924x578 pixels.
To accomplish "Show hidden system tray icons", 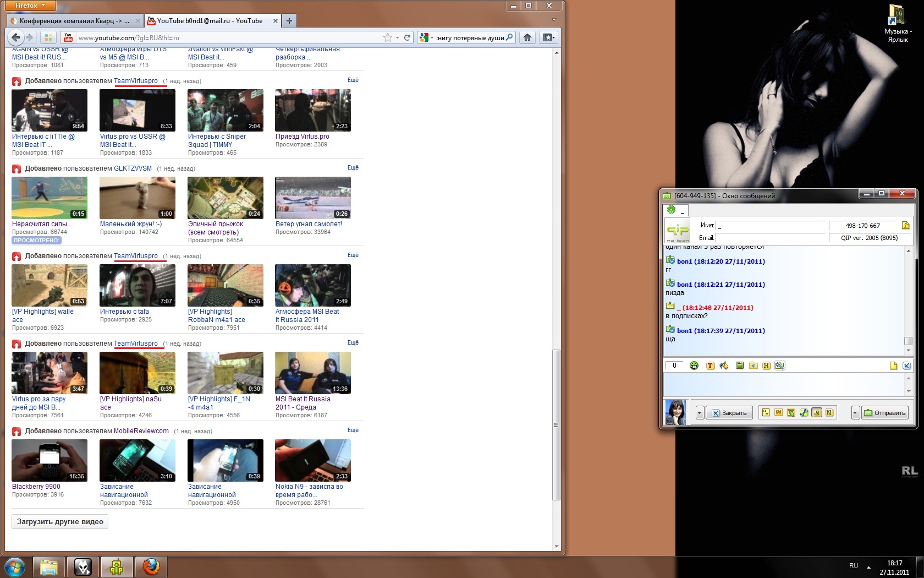I will coord(869,566).
